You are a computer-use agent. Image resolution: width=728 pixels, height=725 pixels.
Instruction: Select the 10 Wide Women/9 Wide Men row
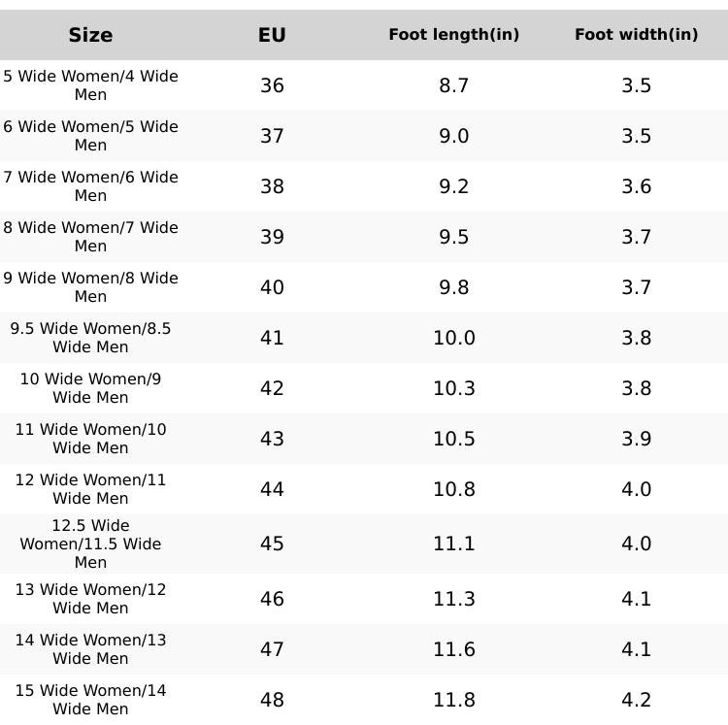[x=90, y=388]
